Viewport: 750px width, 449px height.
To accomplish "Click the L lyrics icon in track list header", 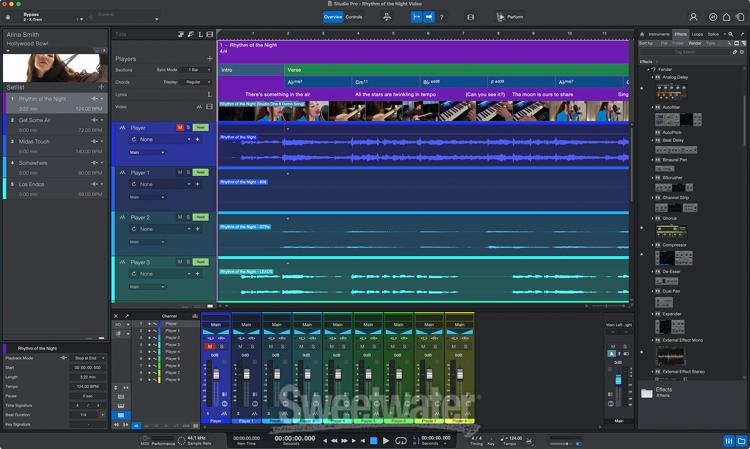I will (x=201, y=34).
